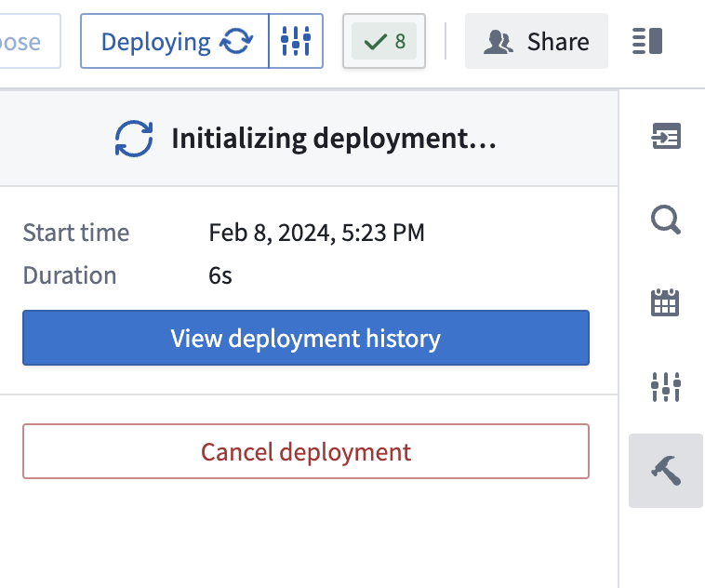Click Cancel deployment button
Screen dimensions: 705x588
306,451
